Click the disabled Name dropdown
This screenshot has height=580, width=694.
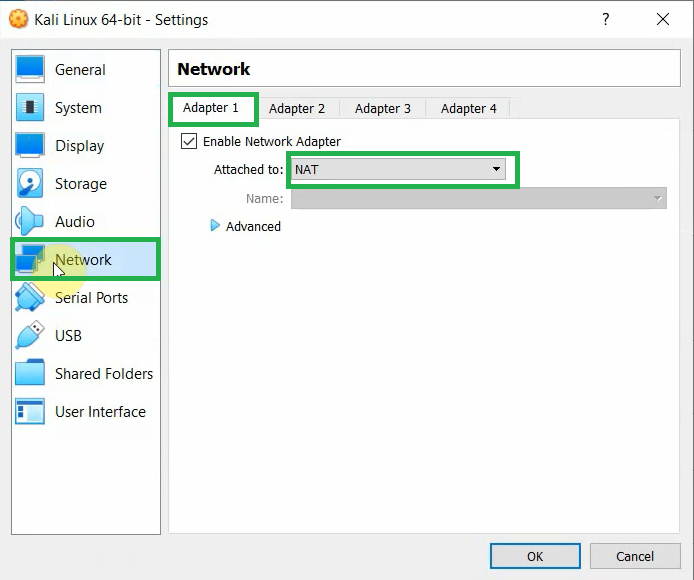[478, 198]
